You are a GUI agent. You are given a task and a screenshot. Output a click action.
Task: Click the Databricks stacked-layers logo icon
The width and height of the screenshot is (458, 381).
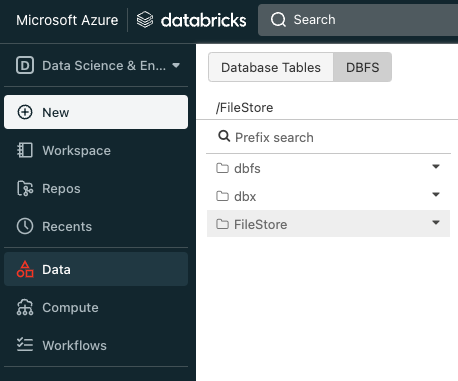(145, 20)
